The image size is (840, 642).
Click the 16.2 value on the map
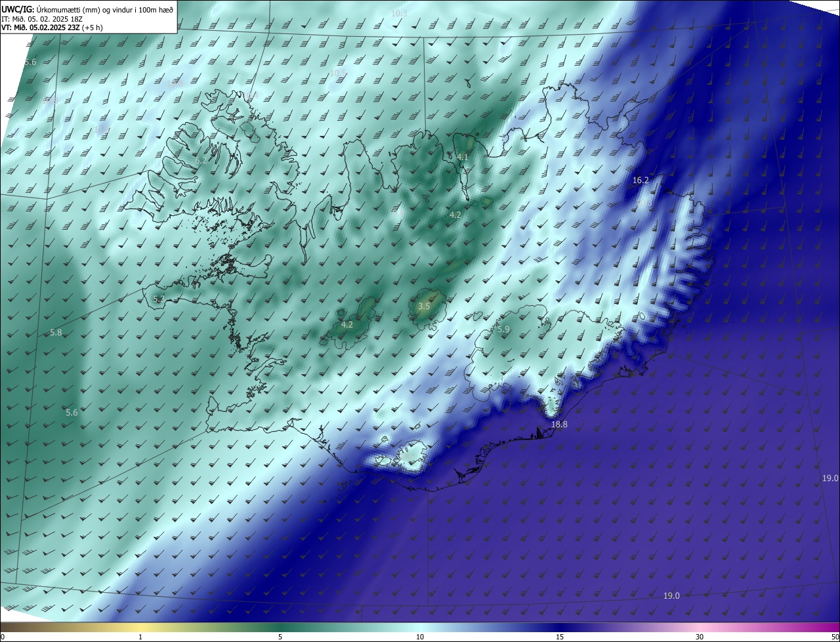(640, 180)
